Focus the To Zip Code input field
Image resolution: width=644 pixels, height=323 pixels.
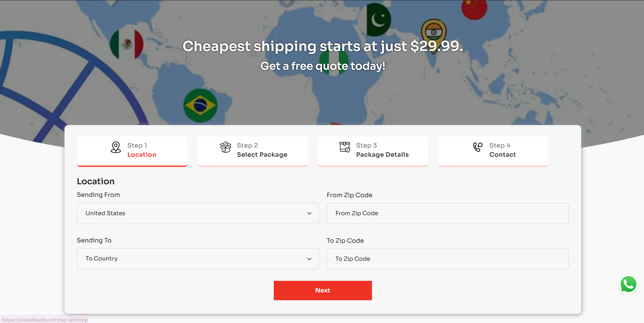click(x=448, y=259)
